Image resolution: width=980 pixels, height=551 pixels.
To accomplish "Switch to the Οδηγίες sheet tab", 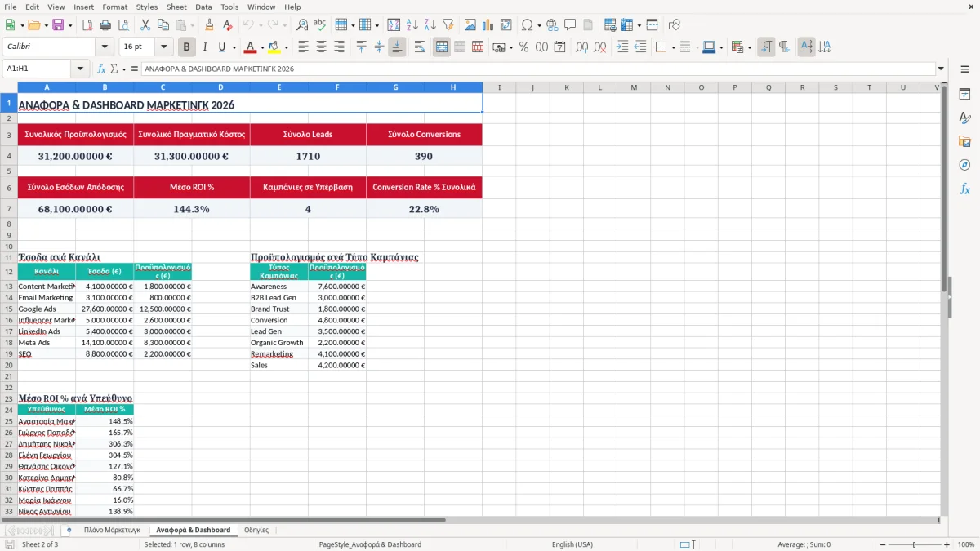I will coord(256,530).
